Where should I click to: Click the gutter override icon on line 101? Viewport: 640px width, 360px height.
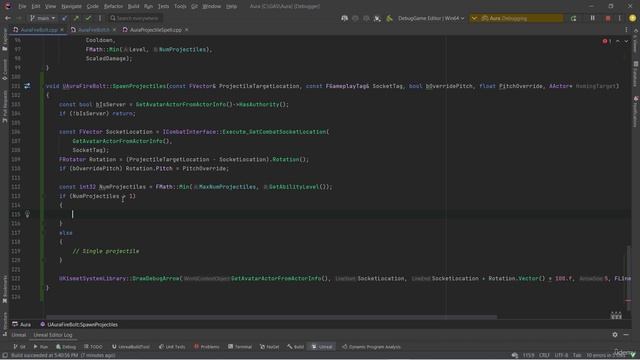pyautogui.click(x=27, y=86)
